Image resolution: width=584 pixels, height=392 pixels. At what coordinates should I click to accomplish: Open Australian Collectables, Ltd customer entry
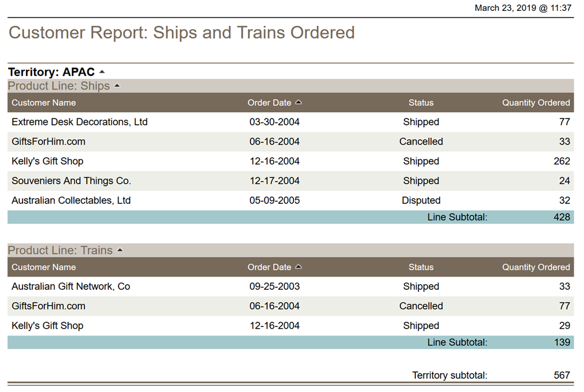(71, 201)
